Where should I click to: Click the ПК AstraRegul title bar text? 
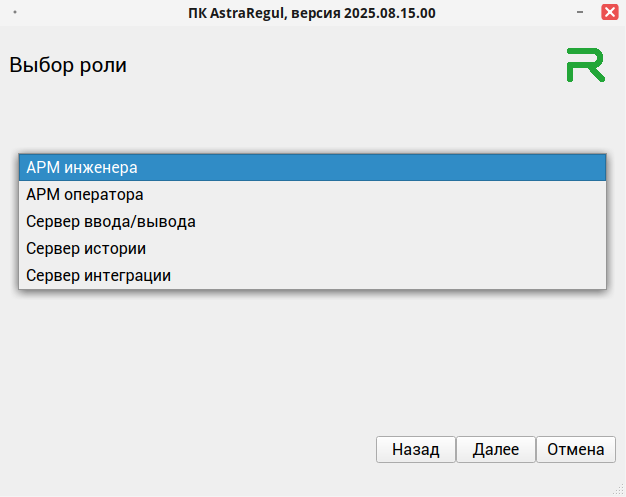coord(312,12)
